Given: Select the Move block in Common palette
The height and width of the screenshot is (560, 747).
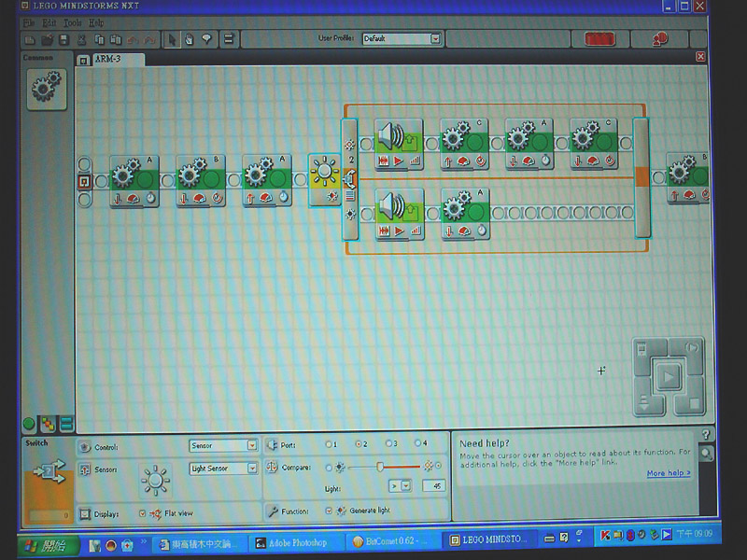Looking at the screenshot, I should pyautogui.click(x=46, y=89).
